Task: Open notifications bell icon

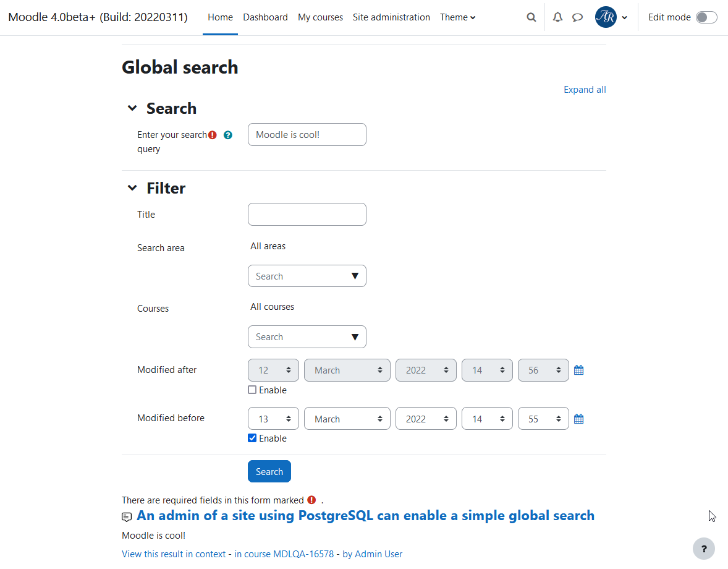Action: (x=557, y=17)
